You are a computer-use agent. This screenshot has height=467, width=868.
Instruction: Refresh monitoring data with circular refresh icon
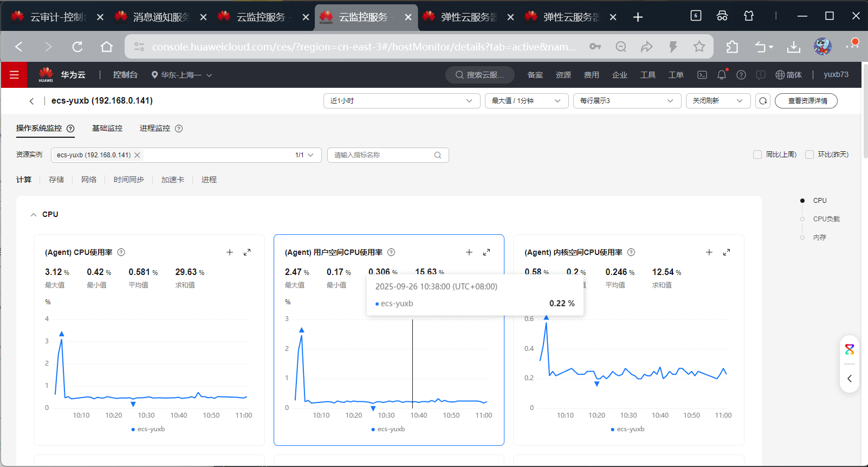pos(763,101)
